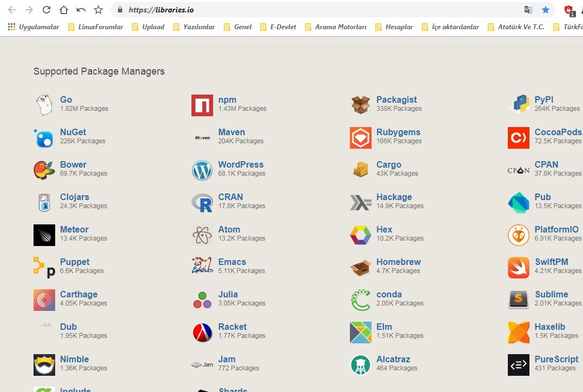583x392 pixels.
Task: Click the Bower bird icon
Action: point(44,170)
